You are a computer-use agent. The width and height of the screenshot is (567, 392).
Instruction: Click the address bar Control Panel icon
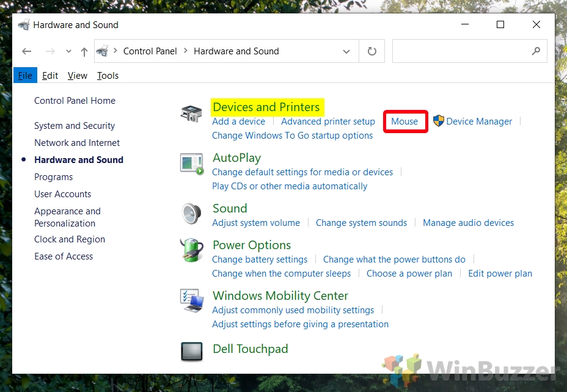tap(102, 51)
